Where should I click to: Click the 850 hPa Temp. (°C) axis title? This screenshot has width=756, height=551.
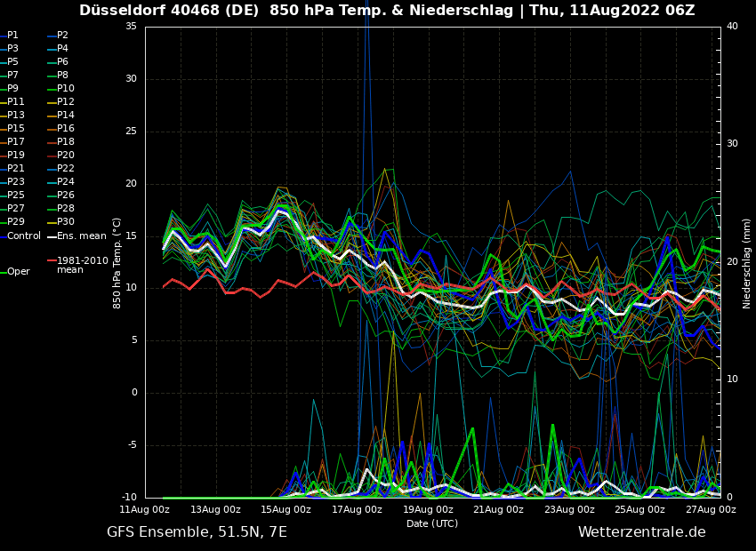117,262
